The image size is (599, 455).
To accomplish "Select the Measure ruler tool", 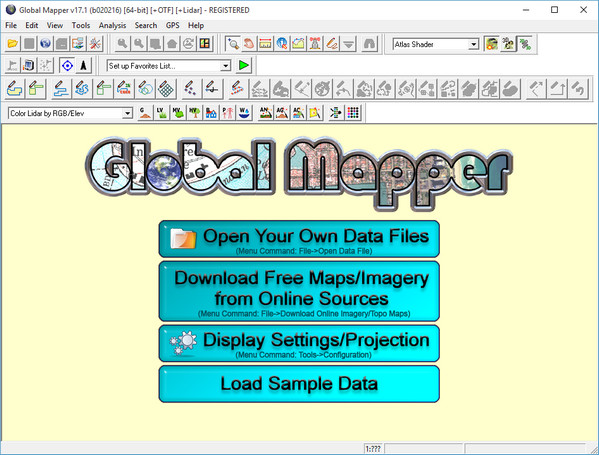I will point(265,44).
